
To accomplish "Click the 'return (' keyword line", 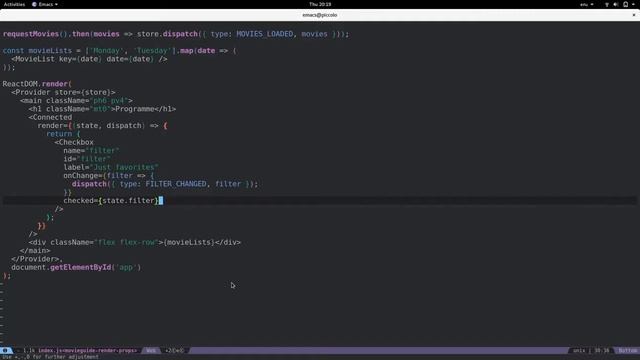I will (63, 134).
